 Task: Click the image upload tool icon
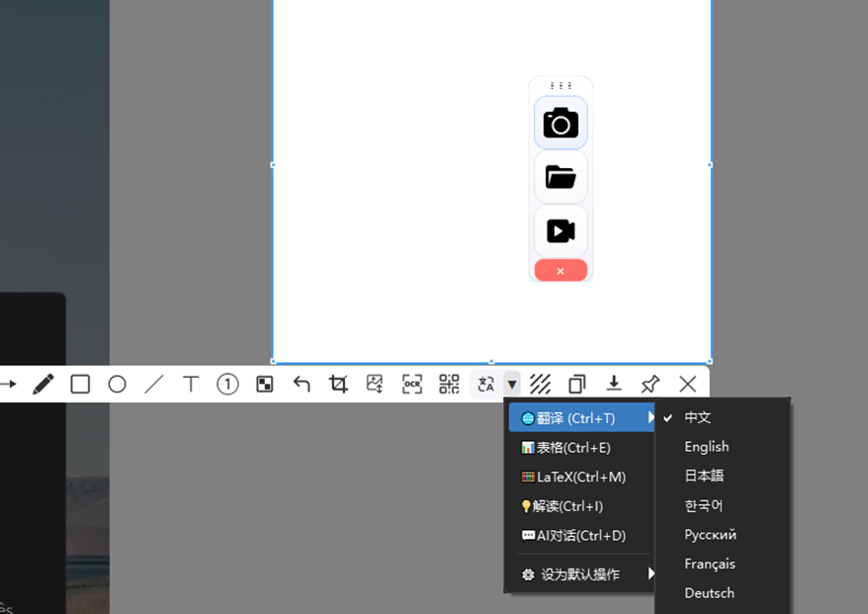[375, 384]
